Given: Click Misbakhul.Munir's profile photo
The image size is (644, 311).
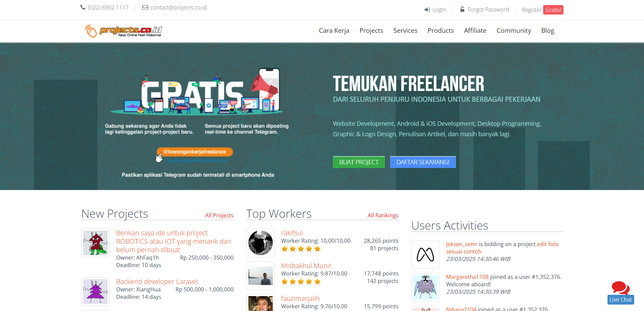Looking at the screenshot, I should point(260,276).
